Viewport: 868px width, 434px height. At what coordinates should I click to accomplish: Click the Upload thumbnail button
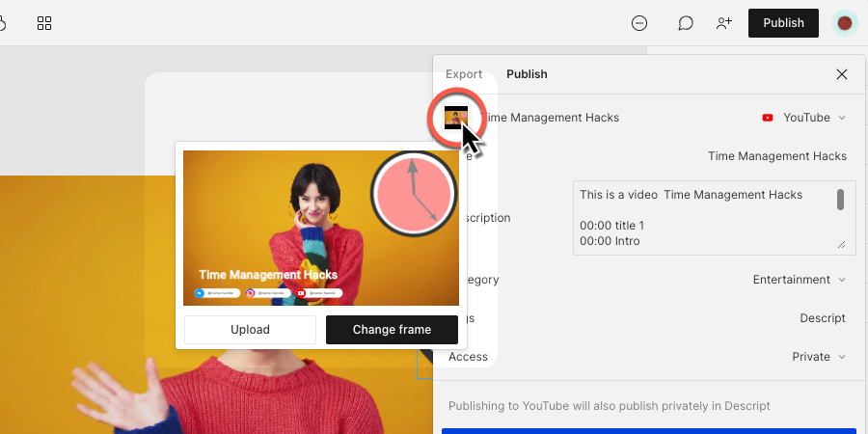point(250,330)
